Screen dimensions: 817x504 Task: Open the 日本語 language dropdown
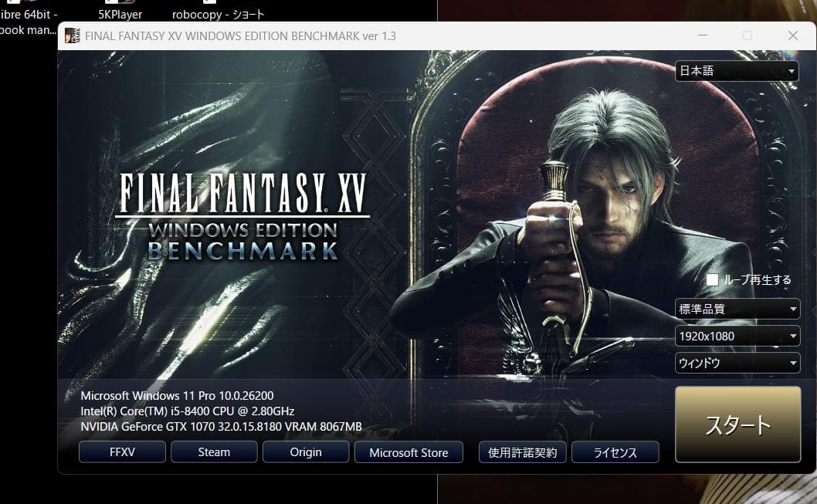[737, 71]
